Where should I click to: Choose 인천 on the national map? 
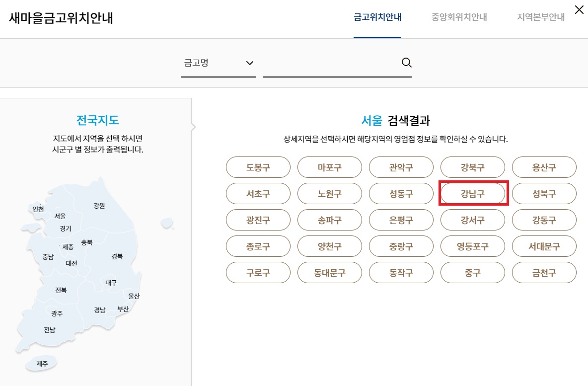pos(38,209)
